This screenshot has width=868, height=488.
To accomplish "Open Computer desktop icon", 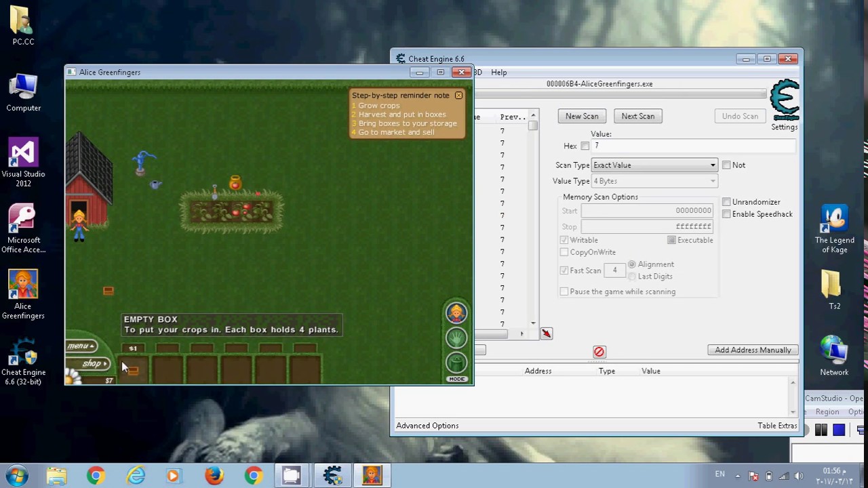I will 23,93.
